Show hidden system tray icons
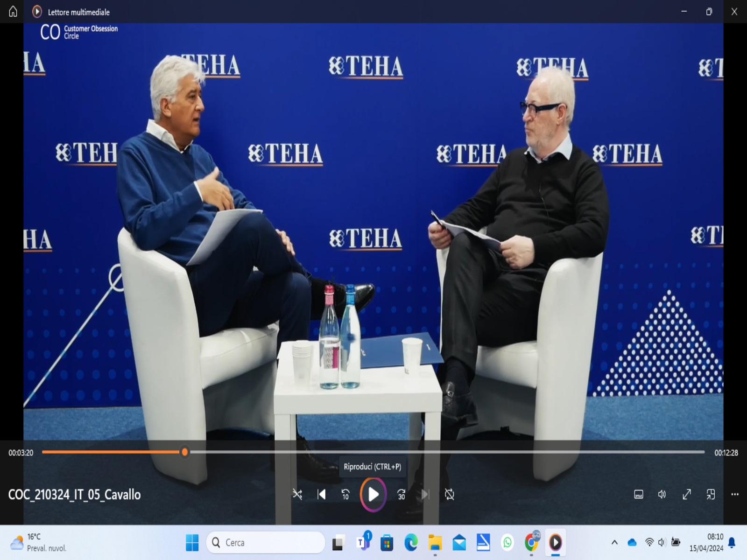The height and width of the screenshot is (560, 747). (614, 542)
